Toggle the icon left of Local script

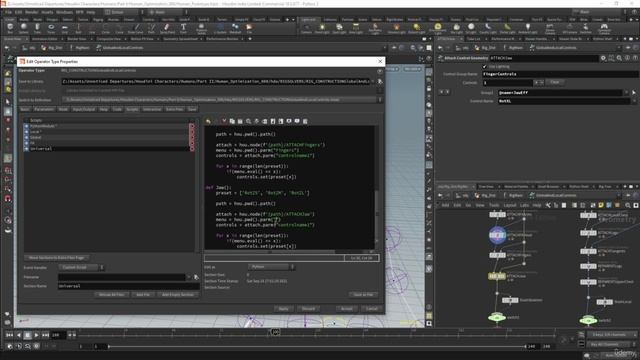27,132
